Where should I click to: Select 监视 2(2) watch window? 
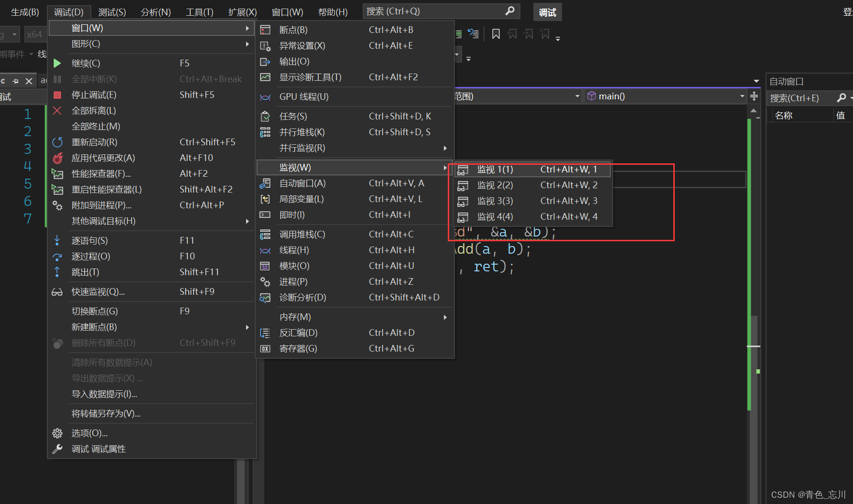click(533, 185)
